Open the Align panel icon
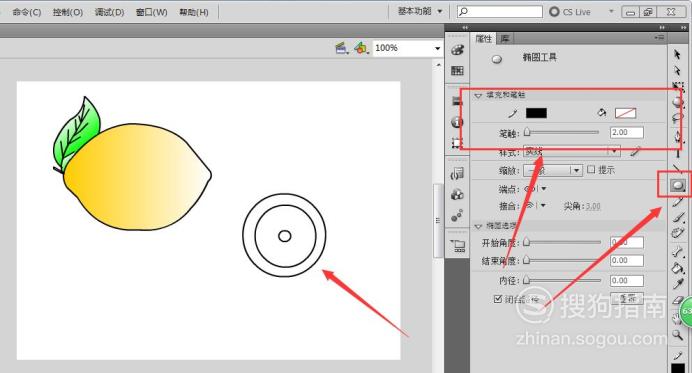 457,101
